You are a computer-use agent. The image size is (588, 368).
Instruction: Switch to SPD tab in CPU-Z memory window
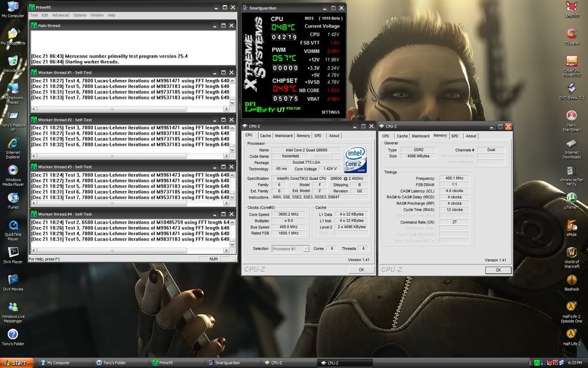coord(455,136)
